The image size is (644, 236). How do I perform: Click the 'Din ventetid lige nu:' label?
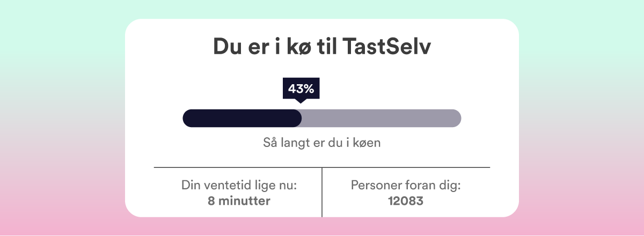click(x=239, y=186)
